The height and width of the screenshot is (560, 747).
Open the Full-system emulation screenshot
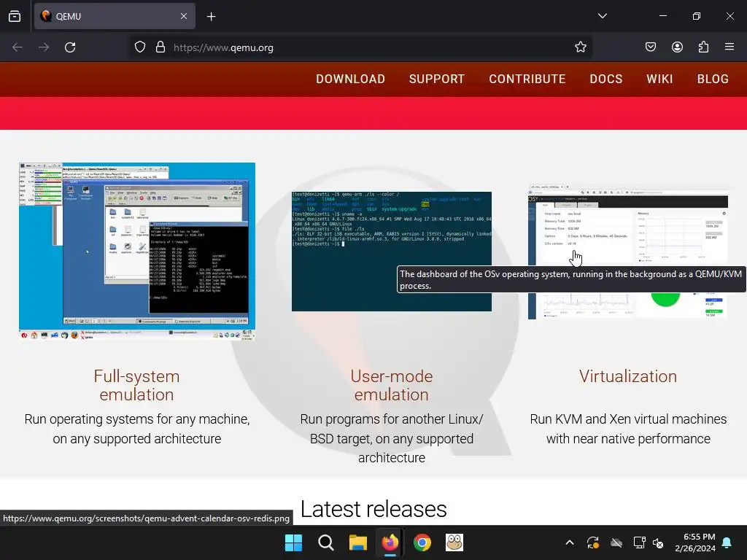point(137,252)
